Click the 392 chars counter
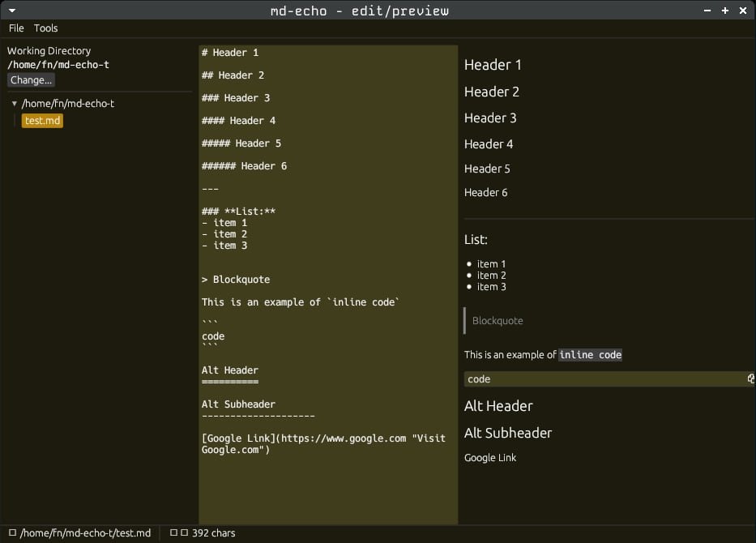Viewport: 756px width, 543px height. [212, 533]
